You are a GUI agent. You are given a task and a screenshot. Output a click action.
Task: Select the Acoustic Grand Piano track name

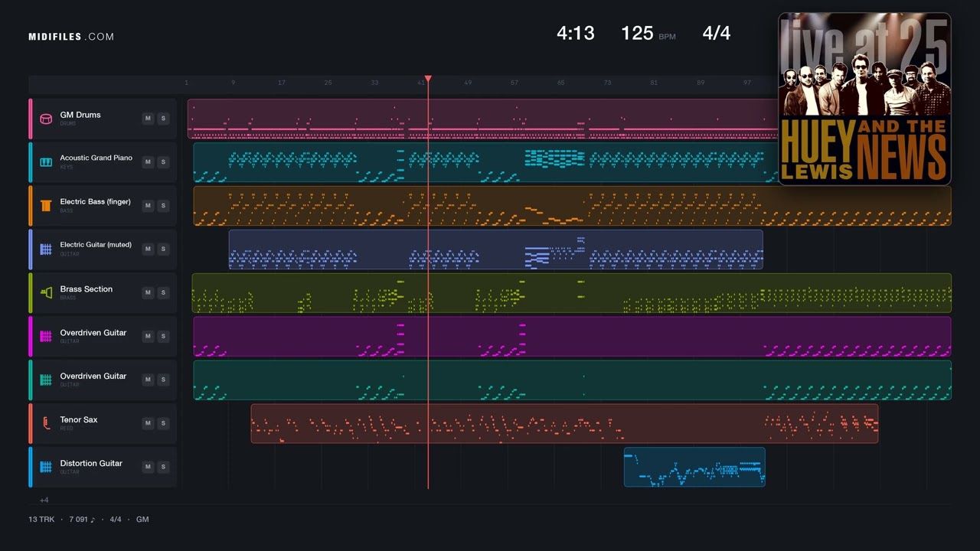[x=96, y=158]
